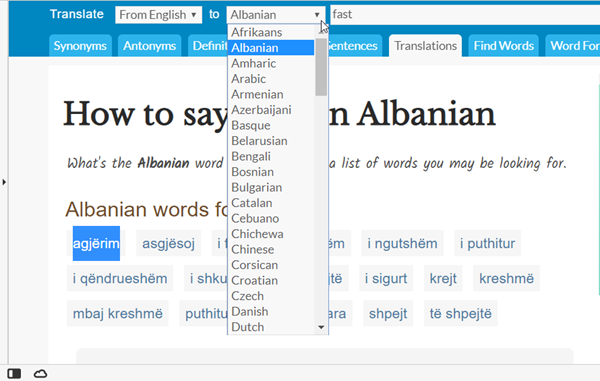Pick Dutch from the list
The height and width of the screenshot is (381, 600).
pos(271,327)
